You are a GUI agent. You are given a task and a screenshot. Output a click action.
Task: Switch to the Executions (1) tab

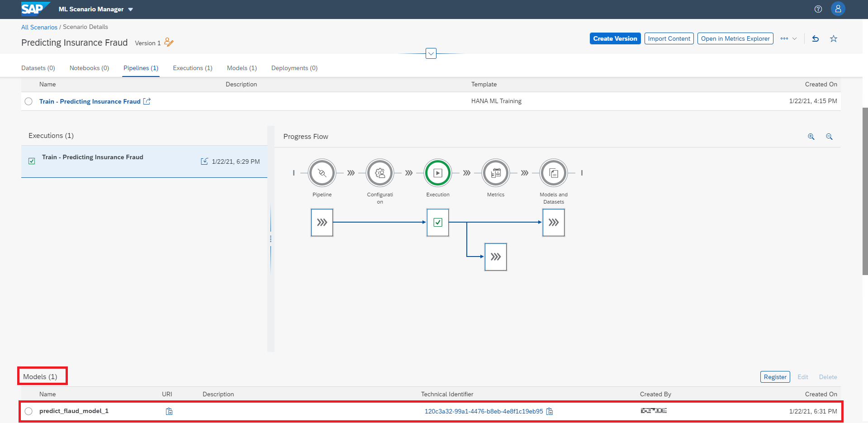click(192, 68)
